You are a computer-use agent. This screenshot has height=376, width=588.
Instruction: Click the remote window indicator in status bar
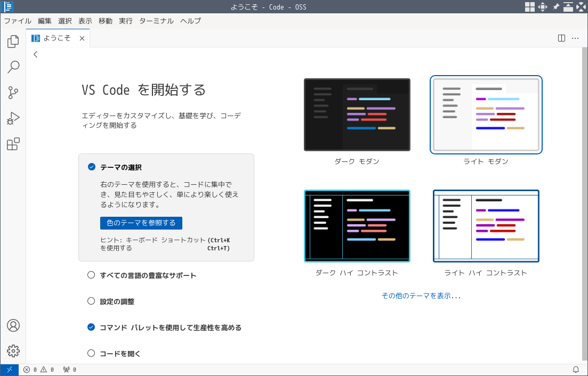10,370
